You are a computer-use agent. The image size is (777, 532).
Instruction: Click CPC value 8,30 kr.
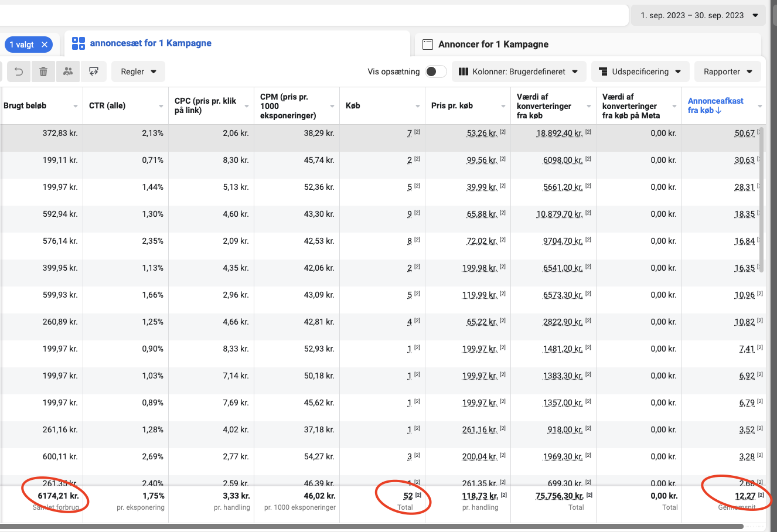(236, 160)
